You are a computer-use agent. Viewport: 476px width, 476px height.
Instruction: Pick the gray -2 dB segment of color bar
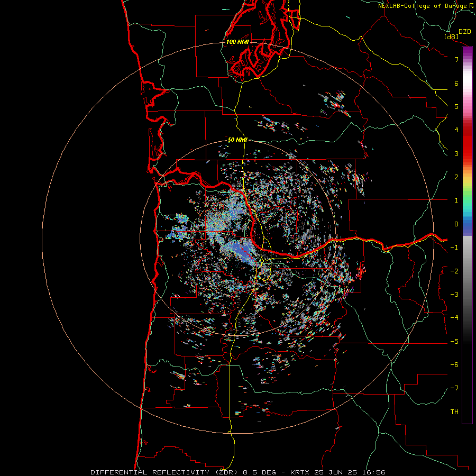[467, 271]
